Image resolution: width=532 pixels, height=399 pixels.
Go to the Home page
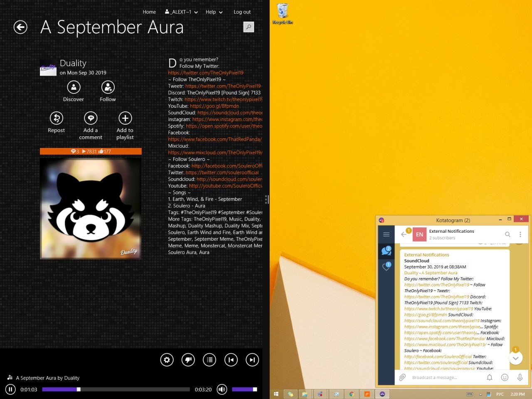tap(149, 12)
